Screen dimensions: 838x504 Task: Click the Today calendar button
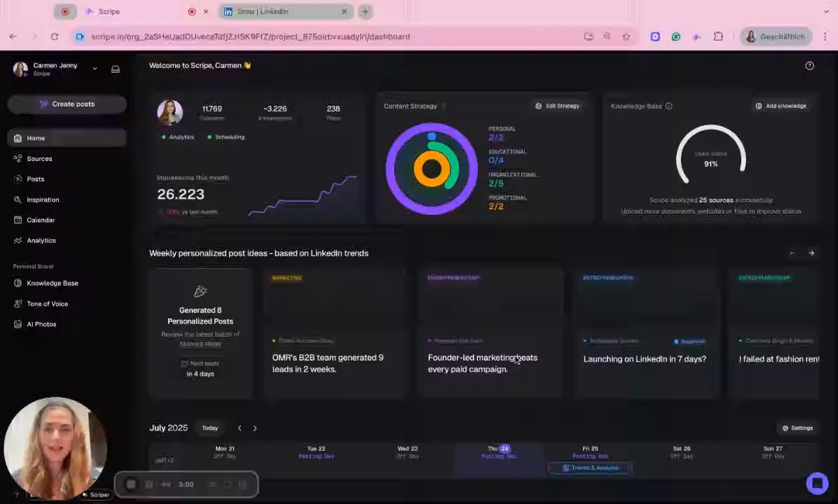(x=210, y=428)
